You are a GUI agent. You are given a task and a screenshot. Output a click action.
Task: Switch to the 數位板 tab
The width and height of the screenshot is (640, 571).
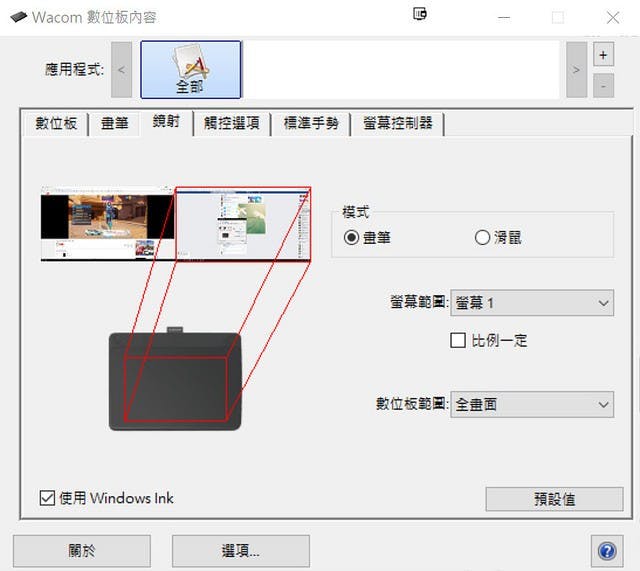56,123
